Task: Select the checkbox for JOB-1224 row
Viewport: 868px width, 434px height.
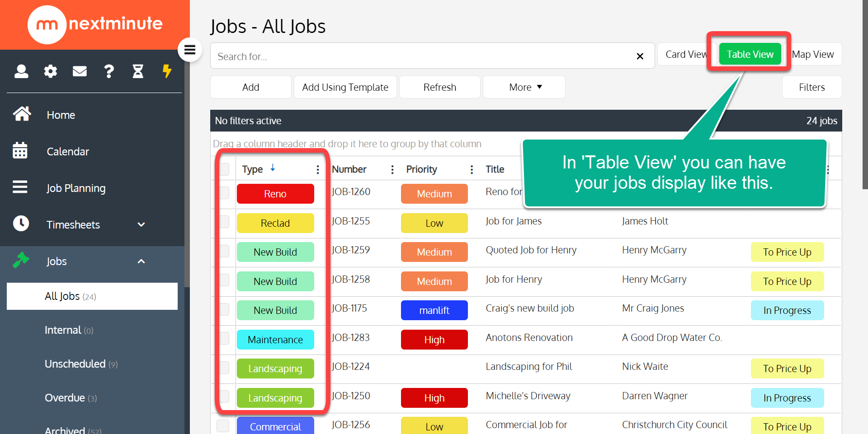Action: pos(224,368)
